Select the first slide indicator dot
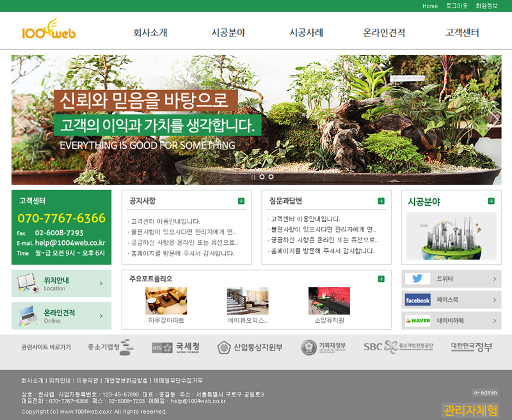512x420 pixels. [x=262, y=176]
